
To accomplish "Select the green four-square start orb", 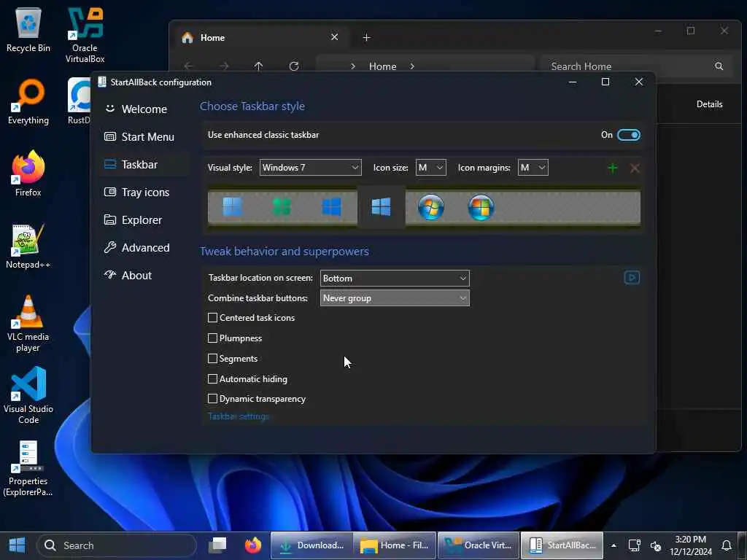I will pos(282,207).
